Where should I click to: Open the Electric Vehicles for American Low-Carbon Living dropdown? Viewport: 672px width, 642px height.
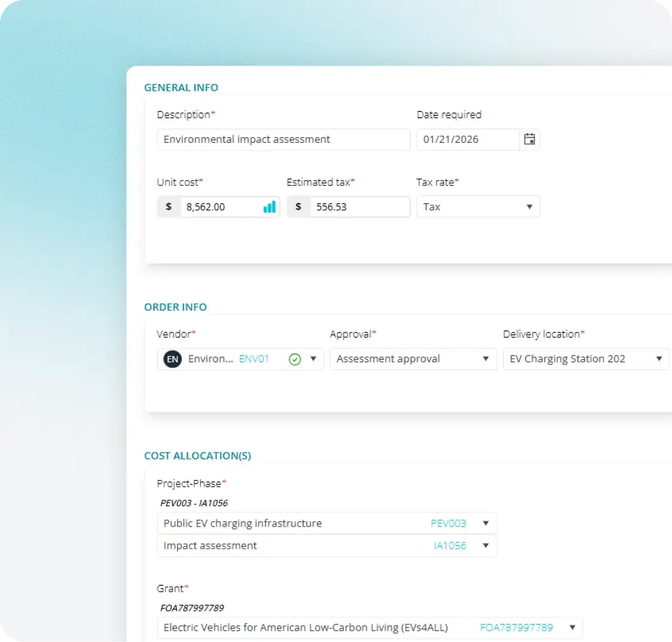(x=369, y=628)
